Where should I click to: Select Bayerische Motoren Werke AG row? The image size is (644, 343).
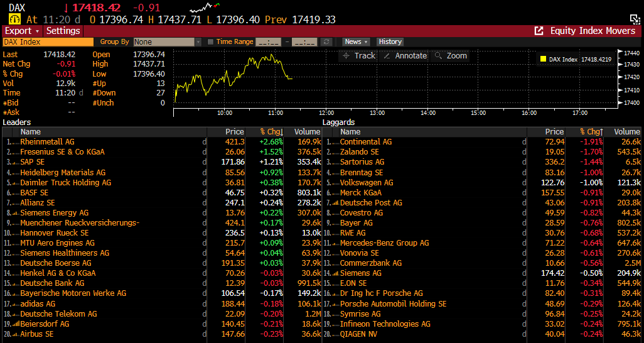click(162, 293)
